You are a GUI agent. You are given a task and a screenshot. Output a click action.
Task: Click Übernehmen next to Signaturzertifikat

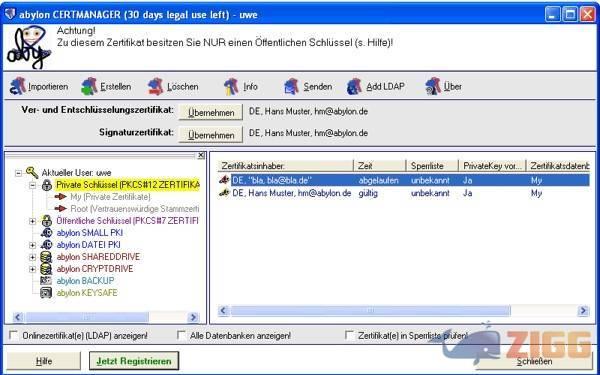(x=211, y=135)
